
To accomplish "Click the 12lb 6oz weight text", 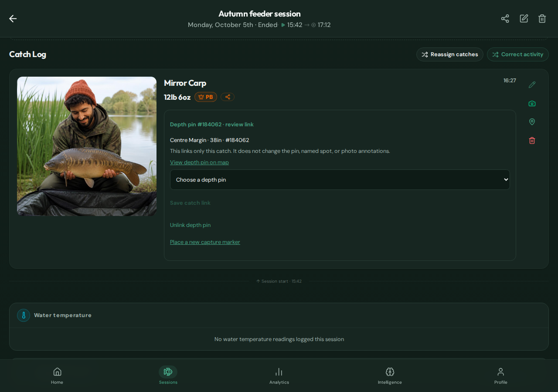I will [x=177, y=97].
